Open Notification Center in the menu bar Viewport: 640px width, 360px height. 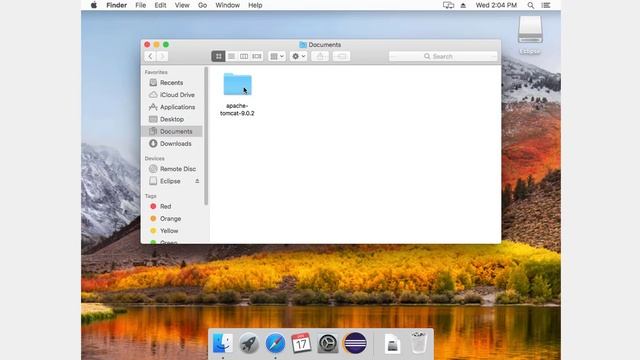click(546, 5)
